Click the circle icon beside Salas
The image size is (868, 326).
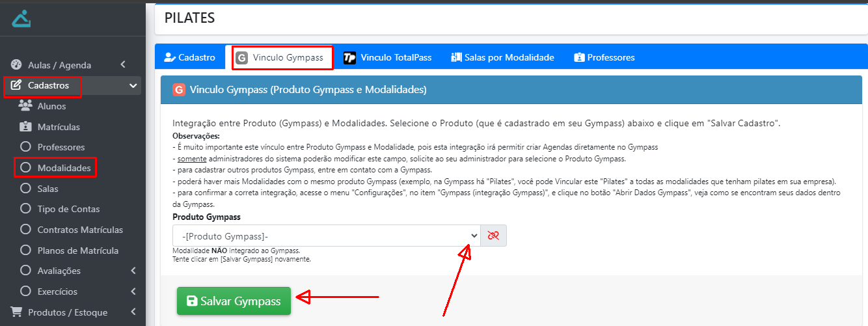click(26, 188)
